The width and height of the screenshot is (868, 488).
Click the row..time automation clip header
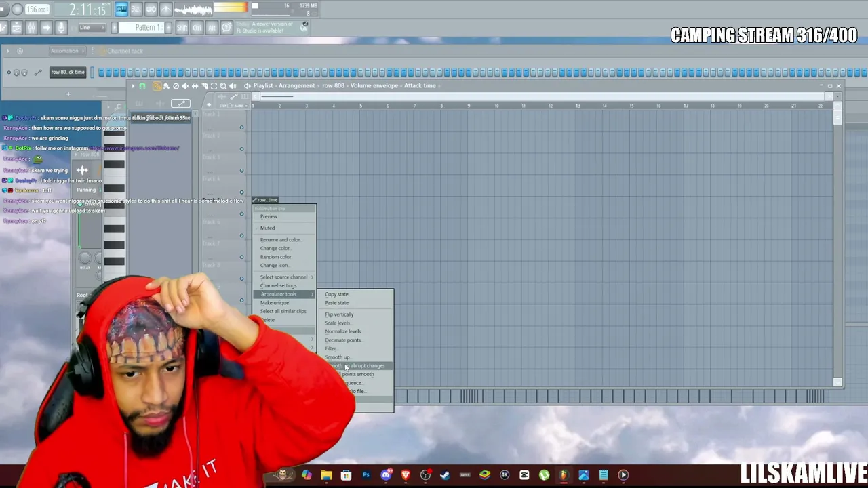pyautogui.click(x=265, y=200)
